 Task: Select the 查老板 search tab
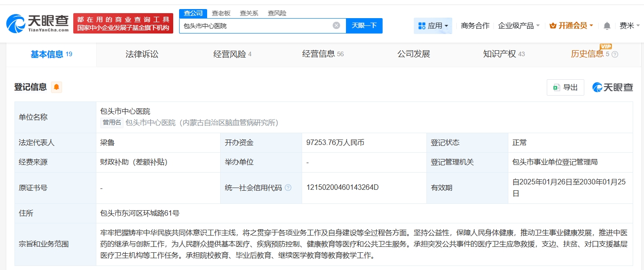[221, 13]
